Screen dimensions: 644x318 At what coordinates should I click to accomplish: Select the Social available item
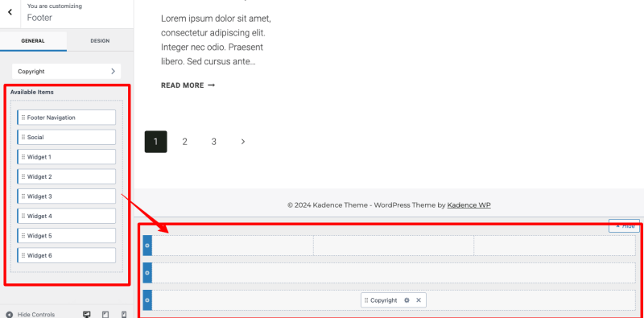point(67,137)
